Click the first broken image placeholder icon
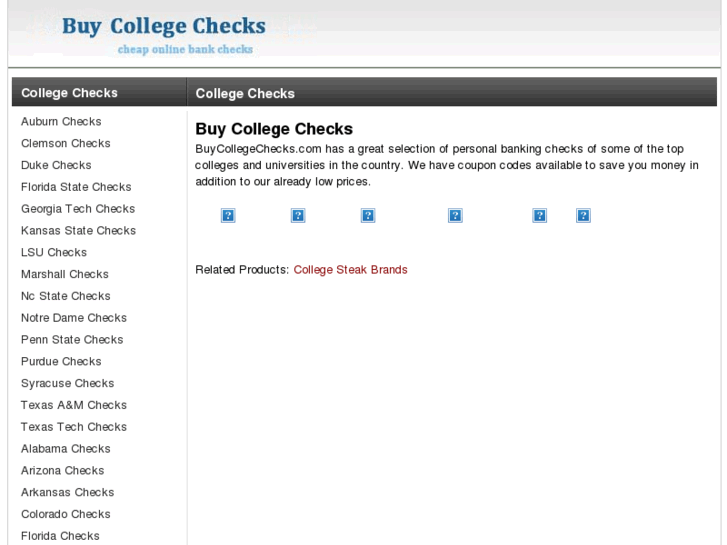This screenshot has height=545, width=727. coord(228,215)
